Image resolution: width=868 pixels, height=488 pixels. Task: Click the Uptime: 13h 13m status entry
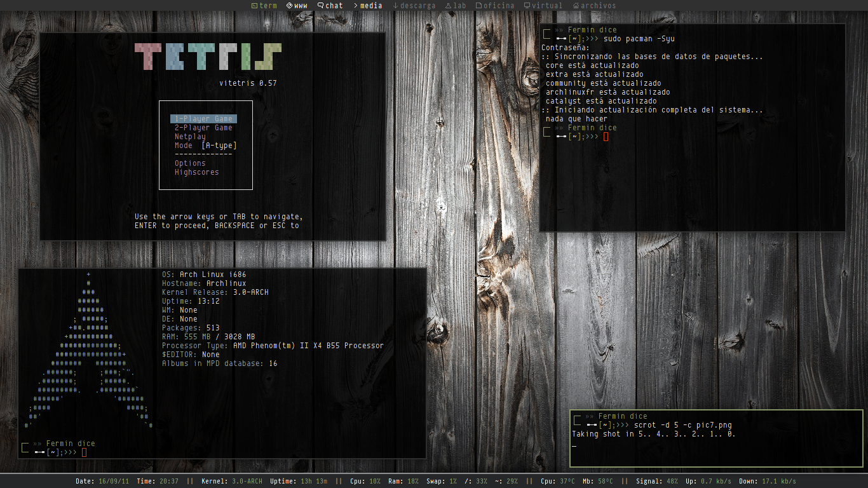299,481
